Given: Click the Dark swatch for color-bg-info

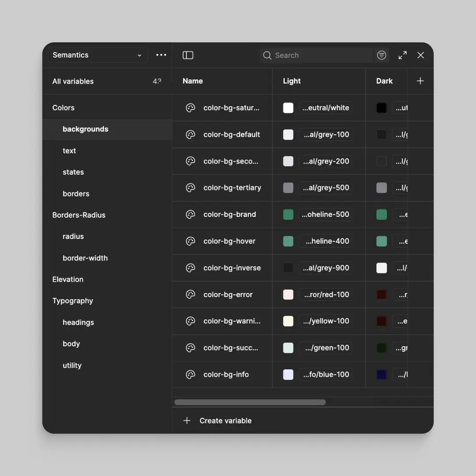Looking at the screenshot, I should [x=381, y=374].
